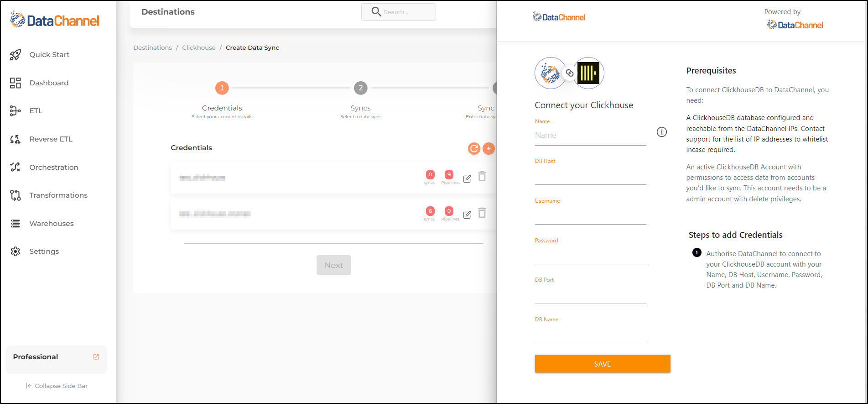Focus the DB Port input field

click(591, 295)
